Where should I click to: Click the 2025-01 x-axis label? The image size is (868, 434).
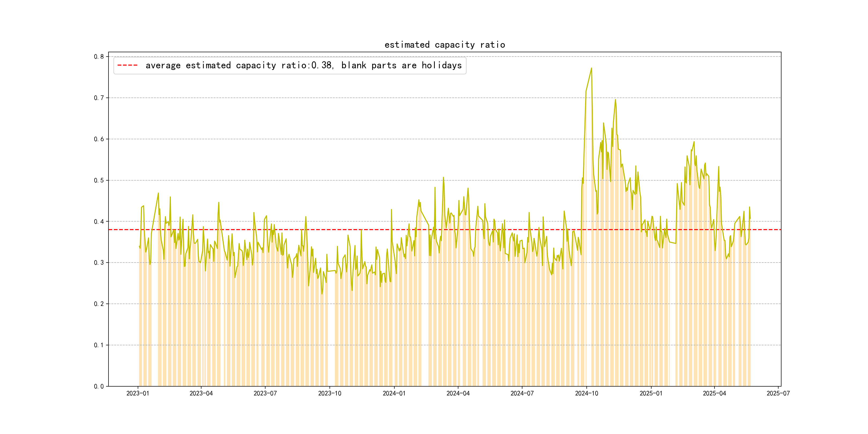651,393
